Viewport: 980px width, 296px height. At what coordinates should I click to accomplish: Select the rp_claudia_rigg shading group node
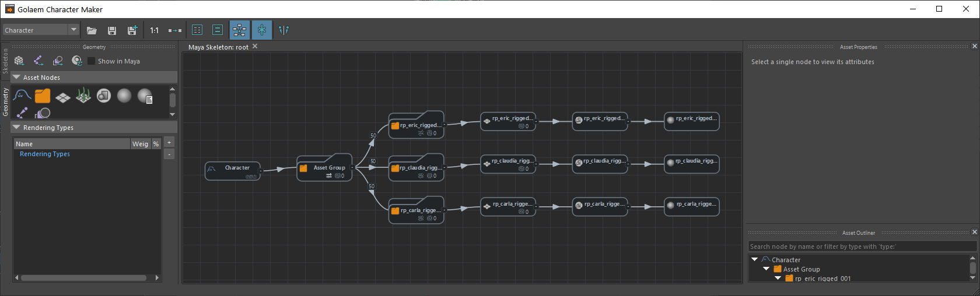pos(600,164)
